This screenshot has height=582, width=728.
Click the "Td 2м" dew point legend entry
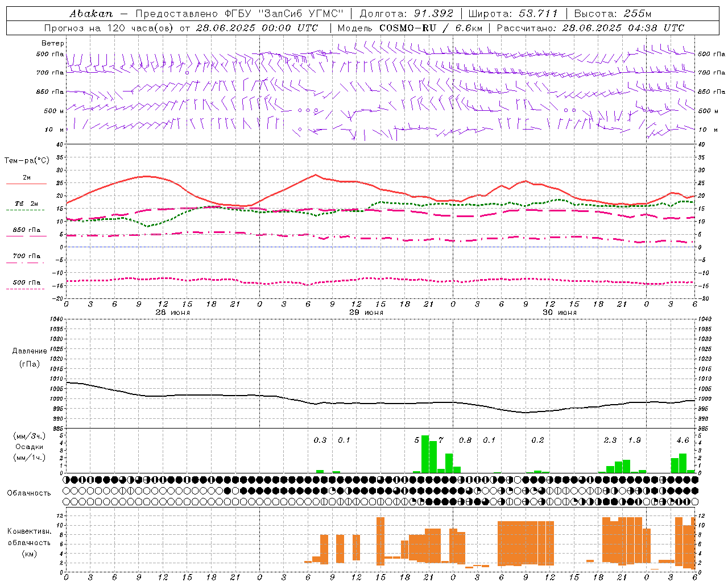[26, 203]
